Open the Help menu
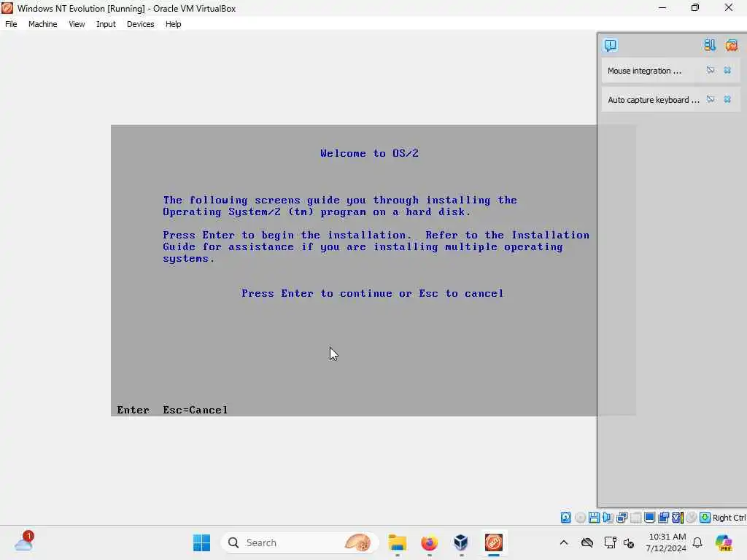Screen dimensions: 747x560 173,24
